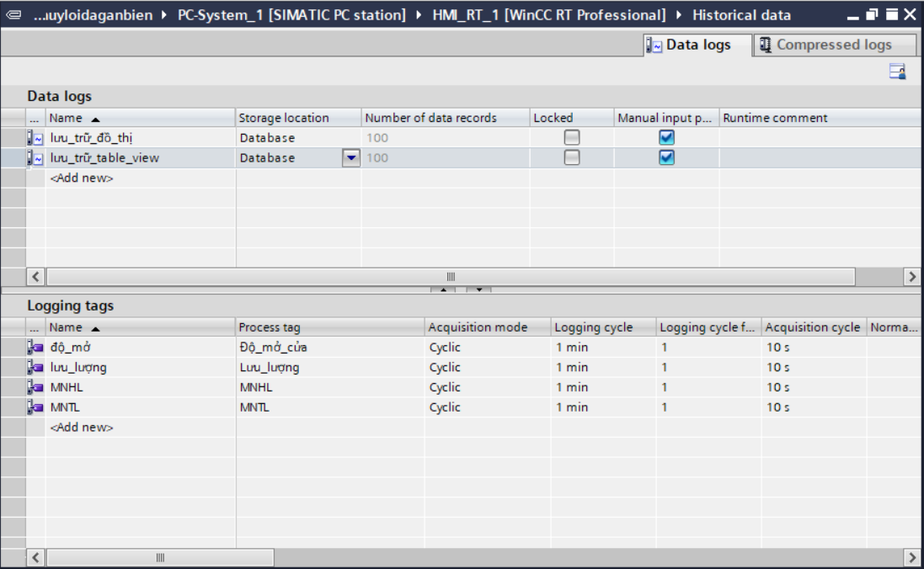Click the breadcrumb back icon in title bar
924x569 pixels.
(13, 15)
